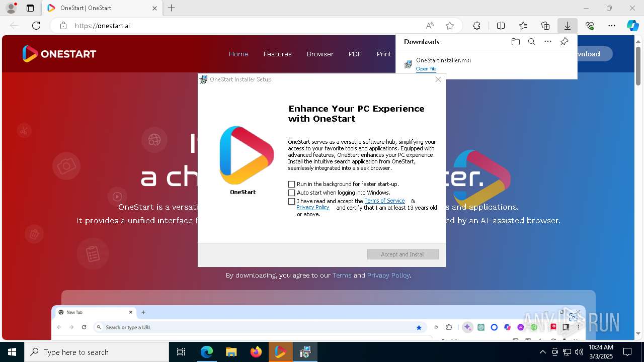
Task: Open Features in site navigation
Action: click(x=277, y=54)
